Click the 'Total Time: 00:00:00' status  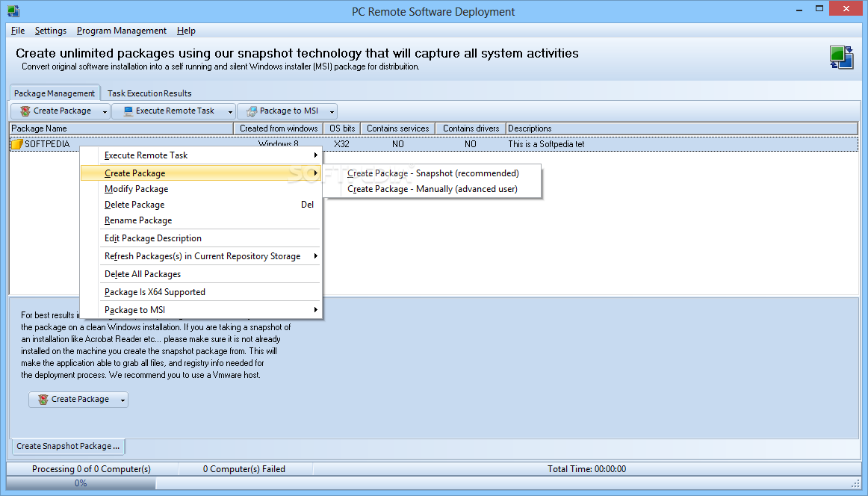pos(587,469)
